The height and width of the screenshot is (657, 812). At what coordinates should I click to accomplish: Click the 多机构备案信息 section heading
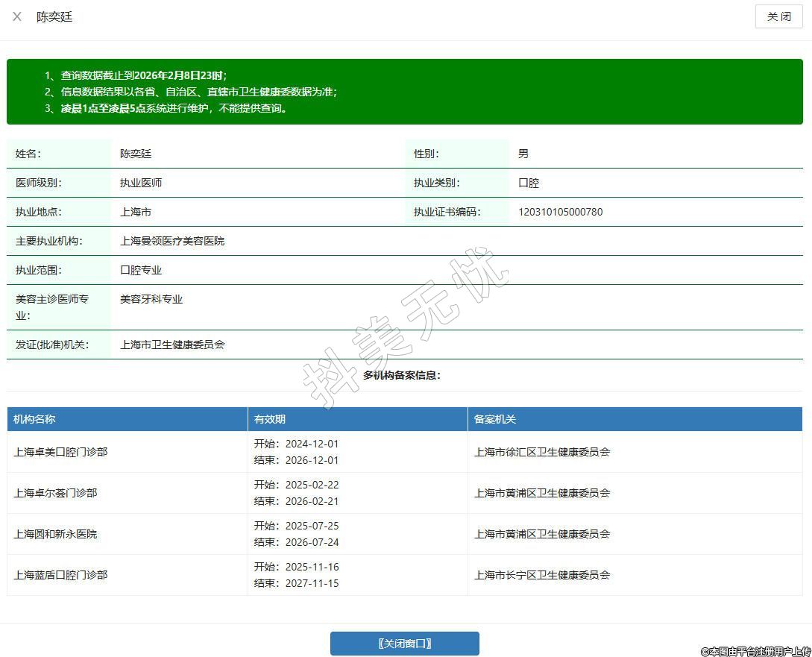click(x=402, y=375)
